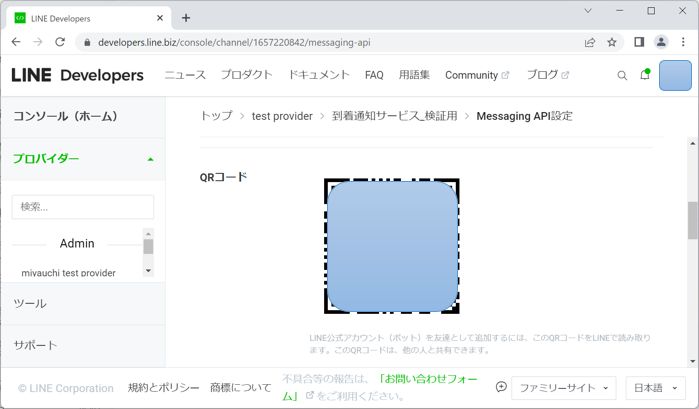Open the 用語集 menu item
This screenshot has height=409, width=699.
coord(414,75)
